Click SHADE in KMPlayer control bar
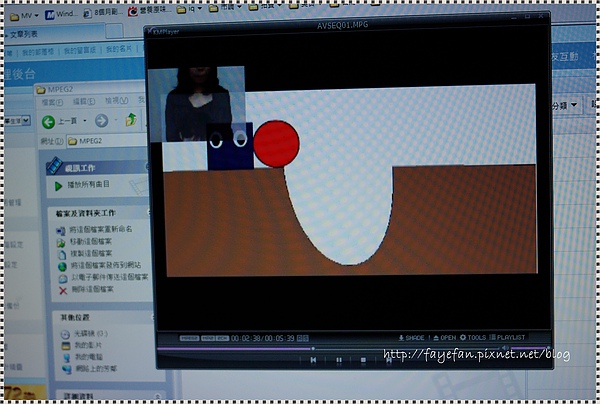Screen dimensions: 600x404 (411, 338)
